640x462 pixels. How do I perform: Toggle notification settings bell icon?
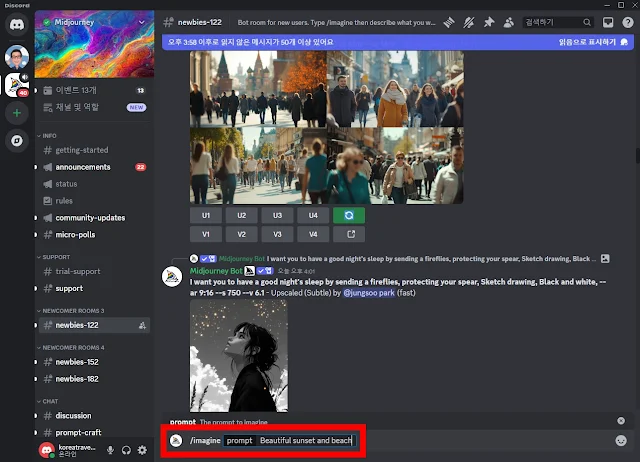[469, 22]
